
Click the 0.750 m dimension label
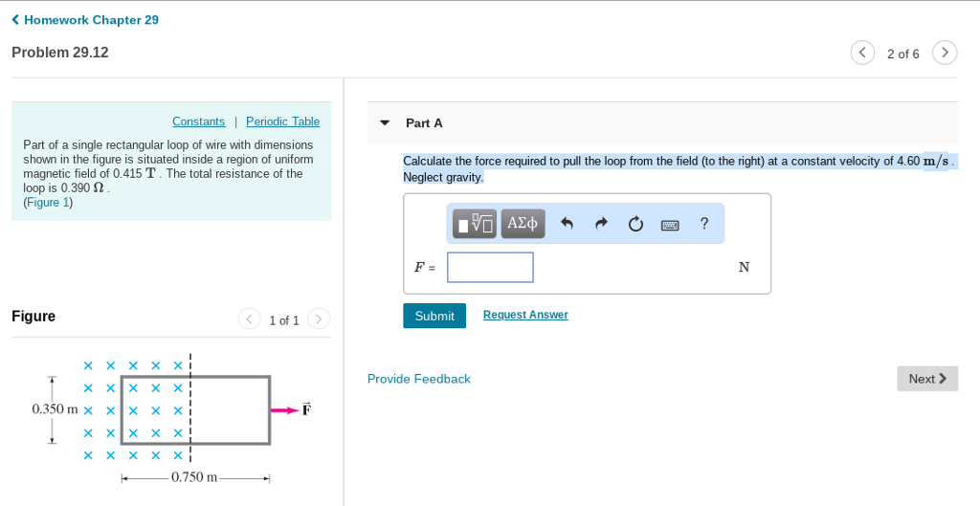coord(194,477)
